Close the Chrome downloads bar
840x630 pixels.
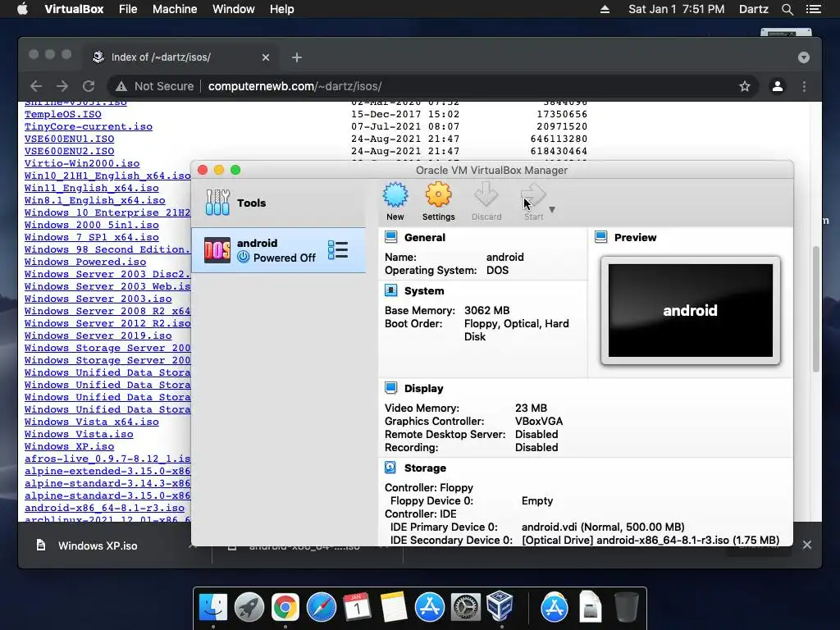click(x=807, y=545)
